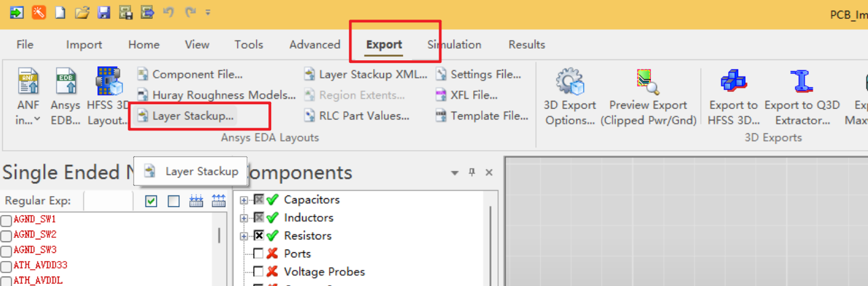Switch to the Home tab
The height and width of the screenshot is (286, 868).
pos(144,45)
